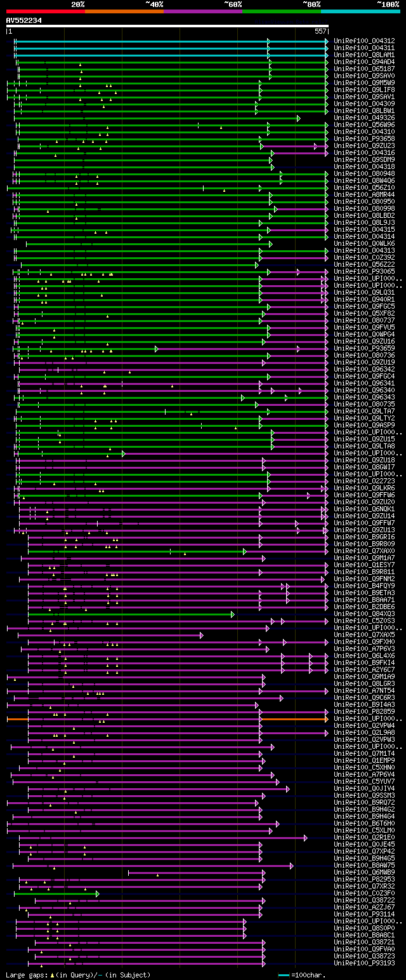Click the purple ~60% identity legend segment
This screenshot has height=980, width=406.
coord(203,11)
